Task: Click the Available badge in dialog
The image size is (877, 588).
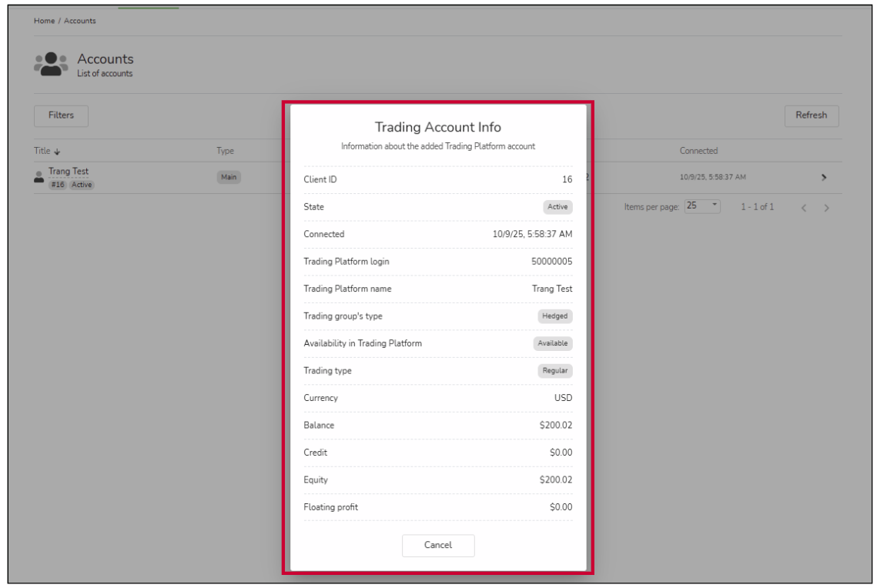Action: coord(553,343)
